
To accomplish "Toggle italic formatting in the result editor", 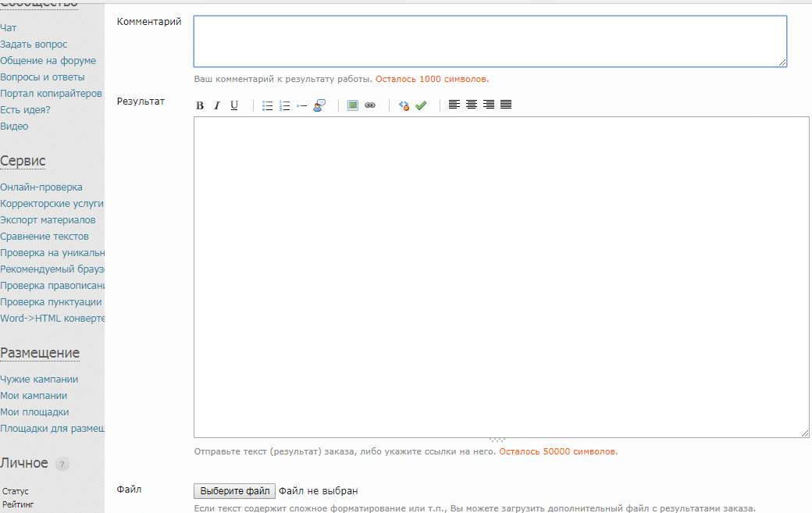I will (217, 105).
